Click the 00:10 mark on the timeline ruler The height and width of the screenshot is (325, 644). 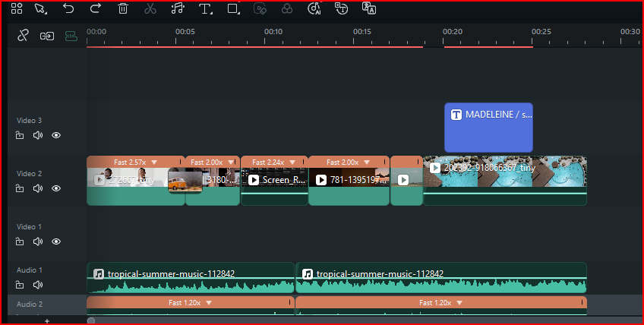click(273, 32)
